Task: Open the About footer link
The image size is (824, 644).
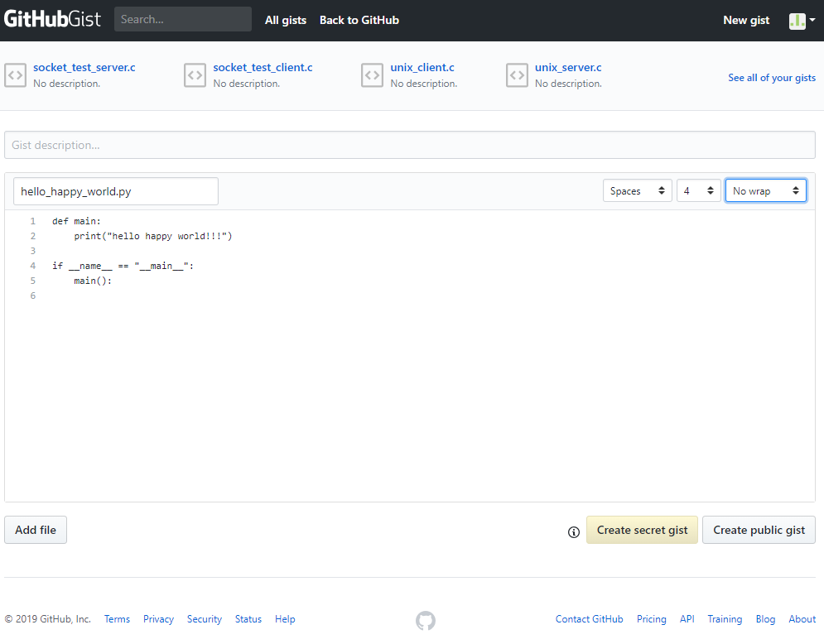Action: click(x=802, y=619)
